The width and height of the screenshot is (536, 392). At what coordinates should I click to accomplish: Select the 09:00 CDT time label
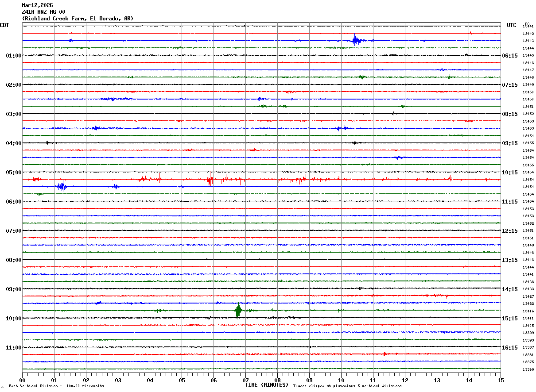click(x=14, y=289)
